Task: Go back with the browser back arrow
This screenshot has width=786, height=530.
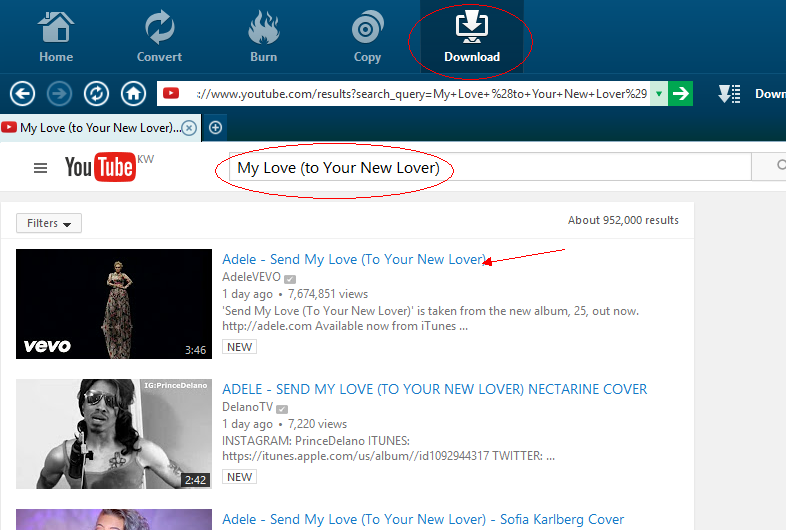Action: click(x=23, y=94)
